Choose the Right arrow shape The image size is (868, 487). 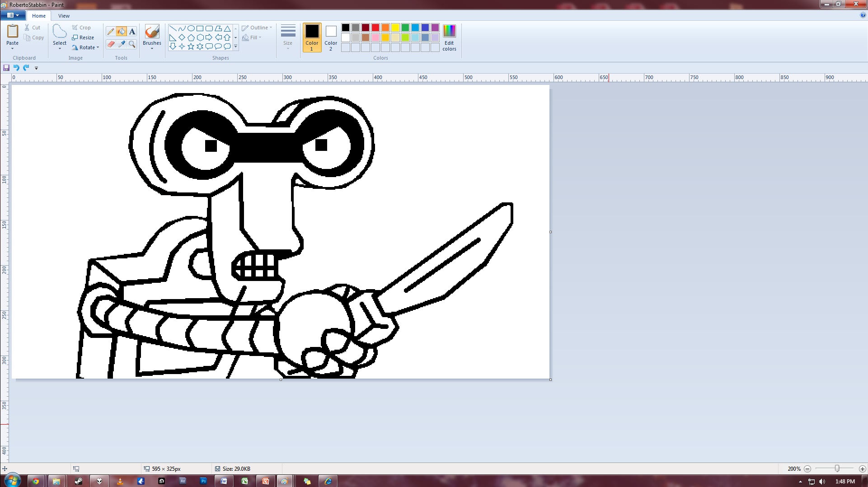(209, 37)
